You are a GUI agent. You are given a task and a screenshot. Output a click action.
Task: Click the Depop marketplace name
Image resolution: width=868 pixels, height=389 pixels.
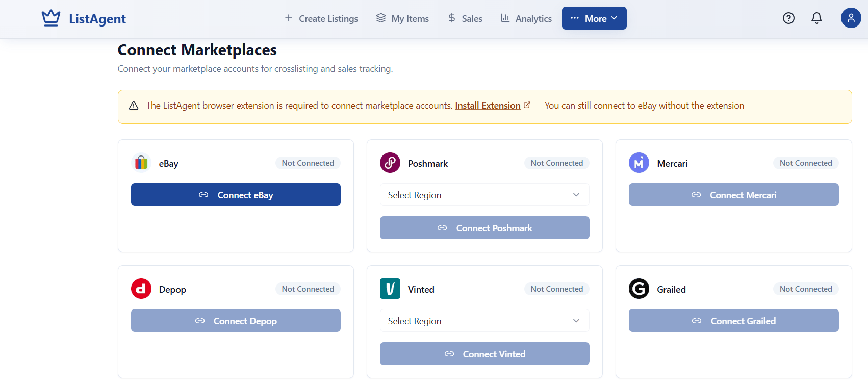(172, 290)
